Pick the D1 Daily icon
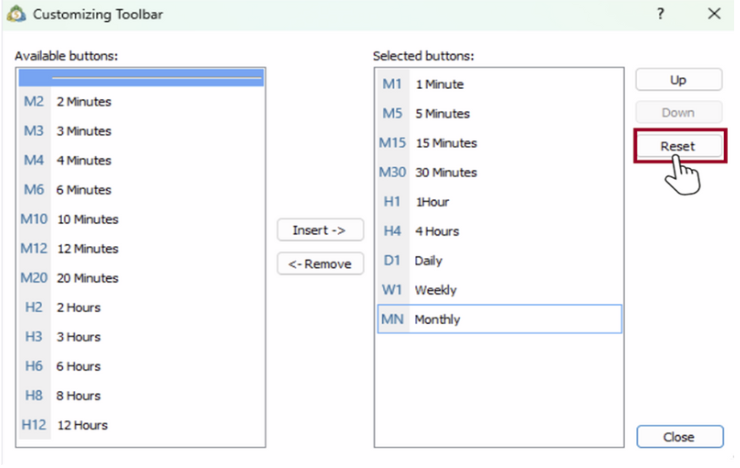This screenshot has height=468, width=740. (x=392, y=260)
